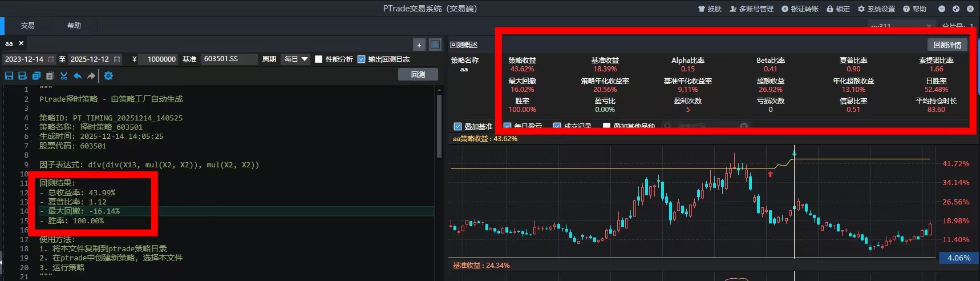The width and height of the screenshot is (980, 281).
Task: Click the cut scissors icon
Action: [64, 76]
